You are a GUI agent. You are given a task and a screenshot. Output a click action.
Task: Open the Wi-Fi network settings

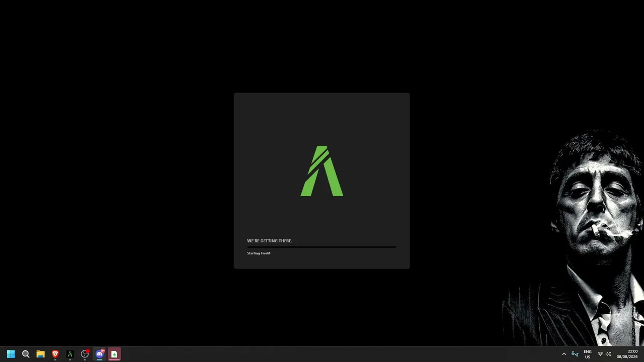[x=600, y=354]
